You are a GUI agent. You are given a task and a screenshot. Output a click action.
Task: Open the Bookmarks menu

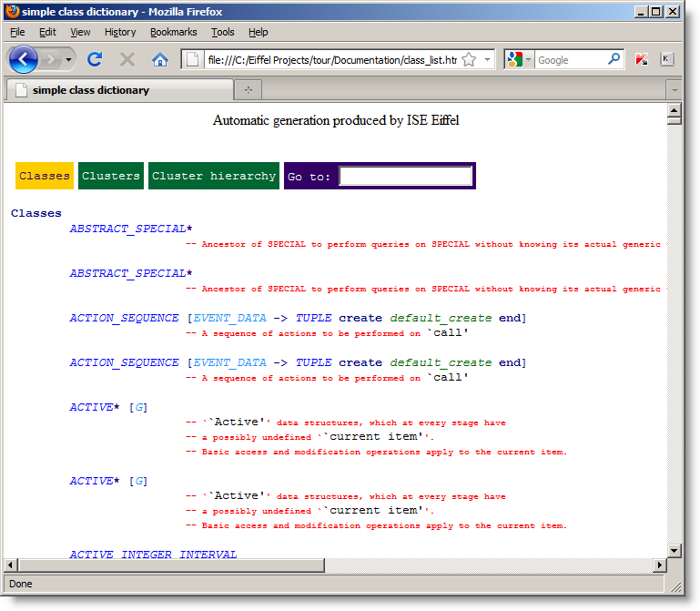(x=173, y=32)
